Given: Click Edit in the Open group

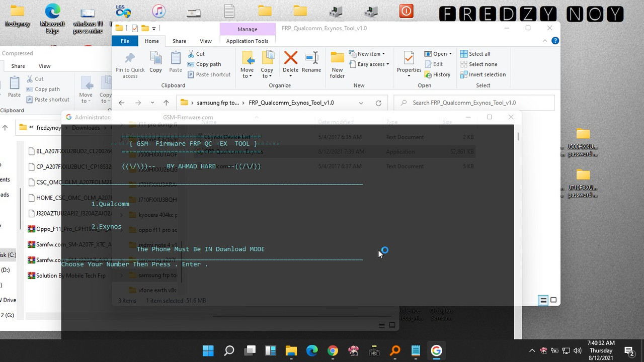Looking at the screenshot, I should 434,64.
